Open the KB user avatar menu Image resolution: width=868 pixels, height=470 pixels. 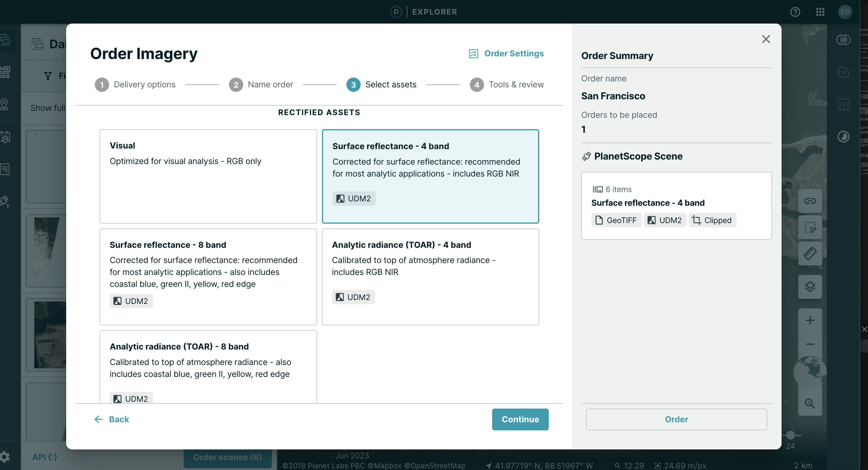point(845,12)
